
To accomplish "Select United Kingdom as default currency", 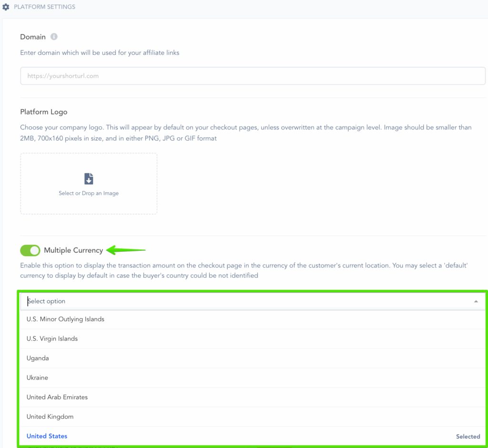I will [x=50, y=417].
